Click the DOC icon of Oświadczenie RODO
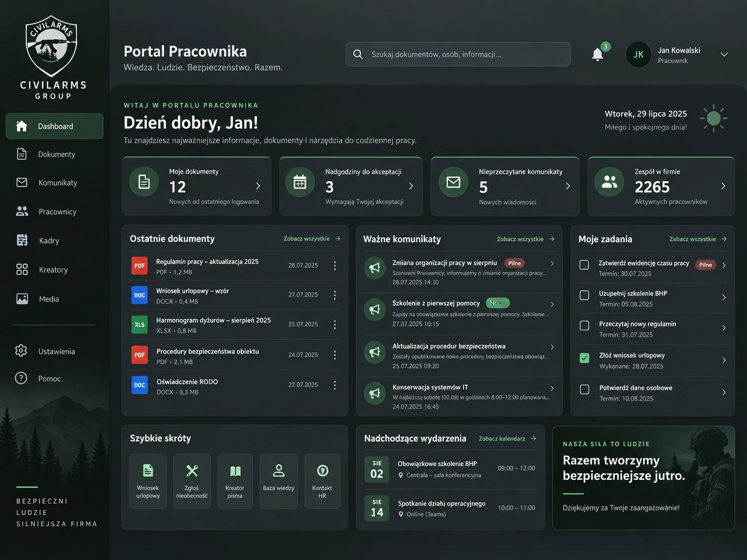 coord(139,385)
